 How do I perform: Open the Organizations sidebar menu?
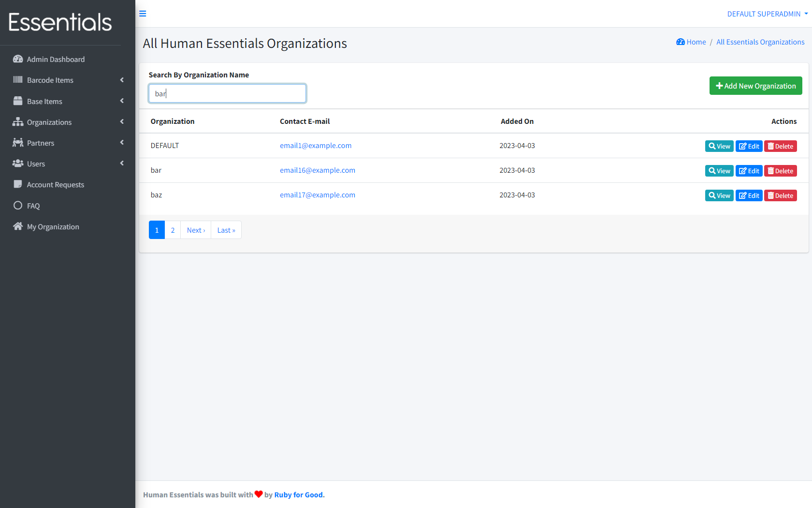click(68, 121)
